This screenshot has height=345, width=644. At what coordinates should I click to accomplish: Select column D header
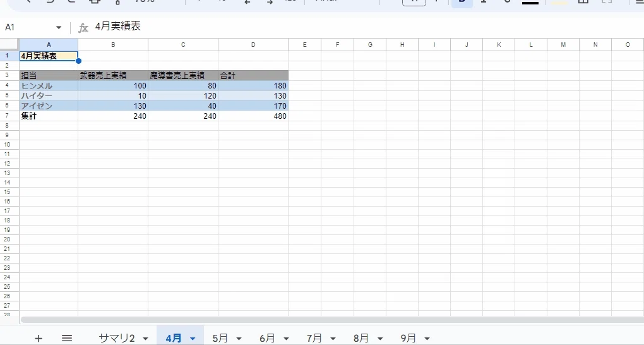click(253, 44)
